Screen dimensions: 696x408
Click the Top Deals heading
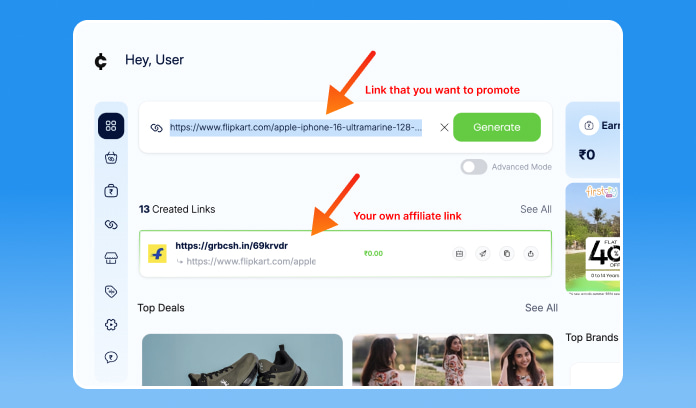(161, 308)
